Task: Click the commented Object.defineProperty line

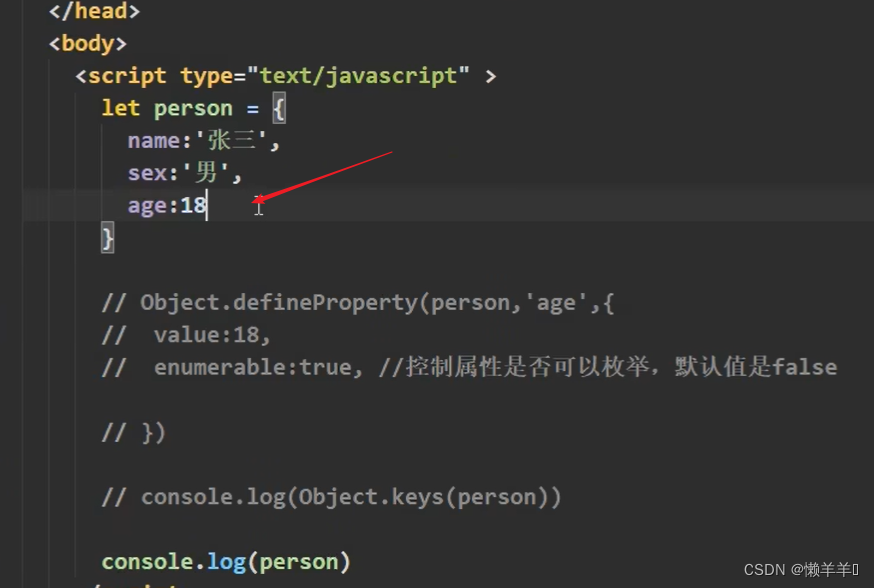Action: 358,303
